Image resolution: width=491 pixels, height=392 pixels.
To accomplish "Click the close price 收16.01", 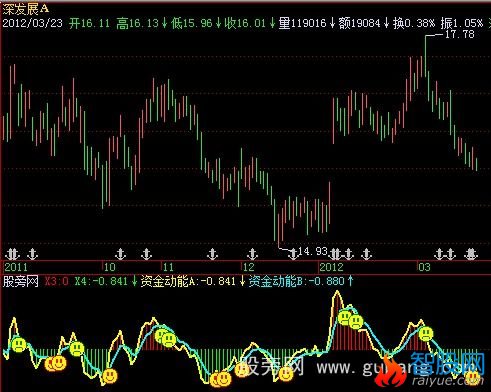I will 245,23.
